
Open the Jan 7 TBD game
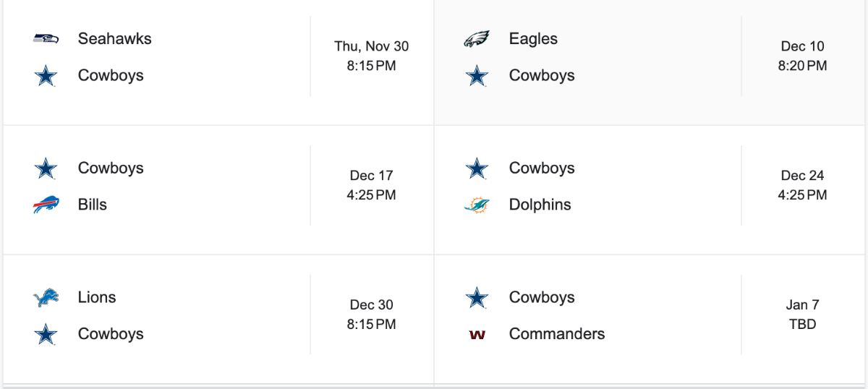pos(802,315)
